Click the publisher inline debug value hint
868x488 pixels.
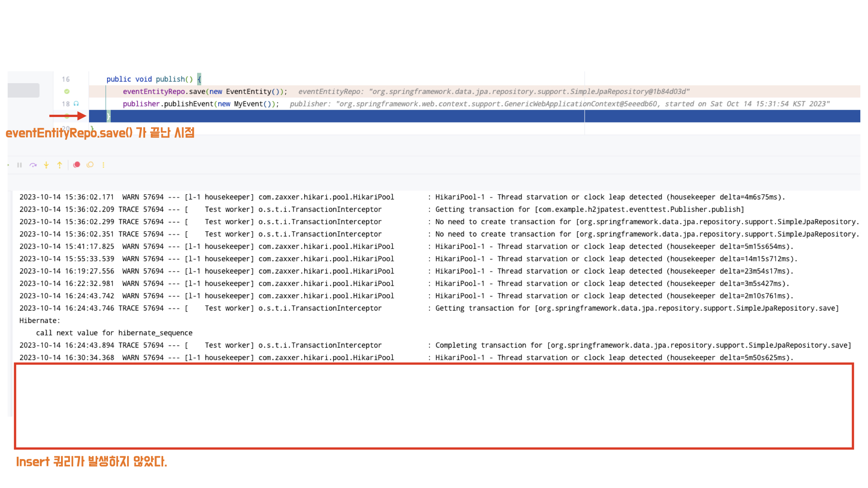(559, 104)
